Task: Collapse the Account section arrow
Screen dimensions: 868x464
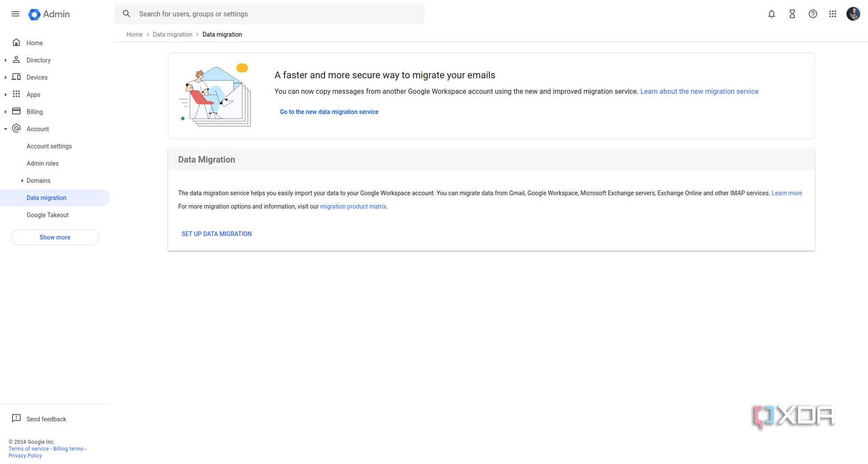Action: click(x=6, y=129)
